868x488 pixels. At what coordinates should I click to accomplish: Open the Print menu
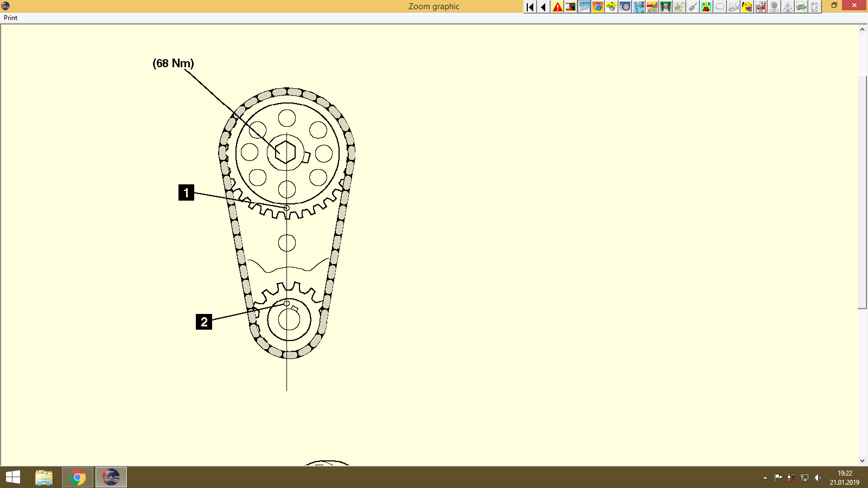[x=10, y=18]
